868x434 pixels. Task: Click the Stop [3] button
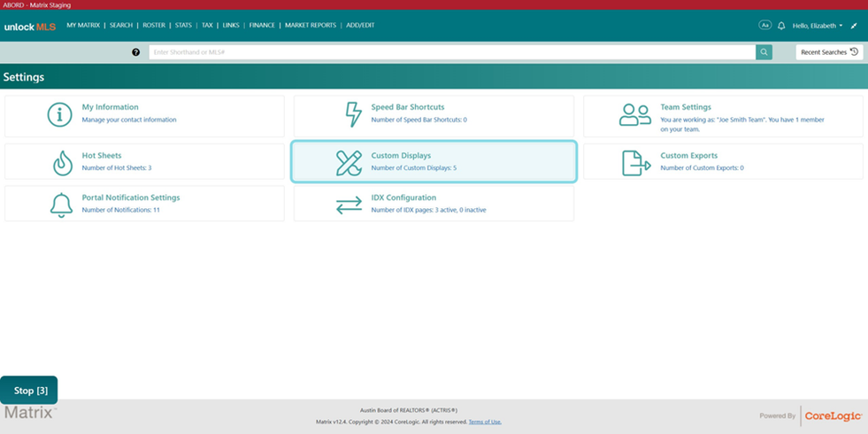29,391
